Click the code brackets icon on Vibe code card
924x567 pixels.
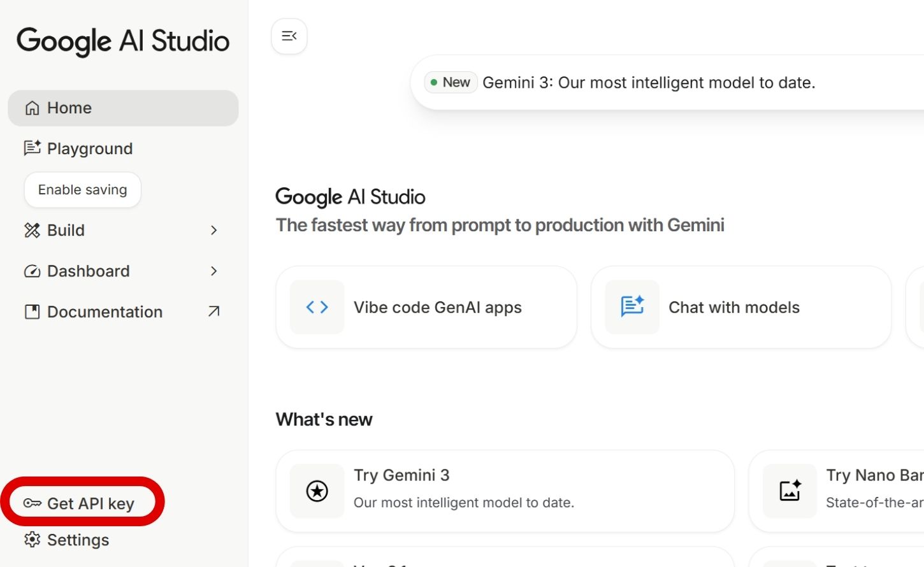tap(317, 307)
